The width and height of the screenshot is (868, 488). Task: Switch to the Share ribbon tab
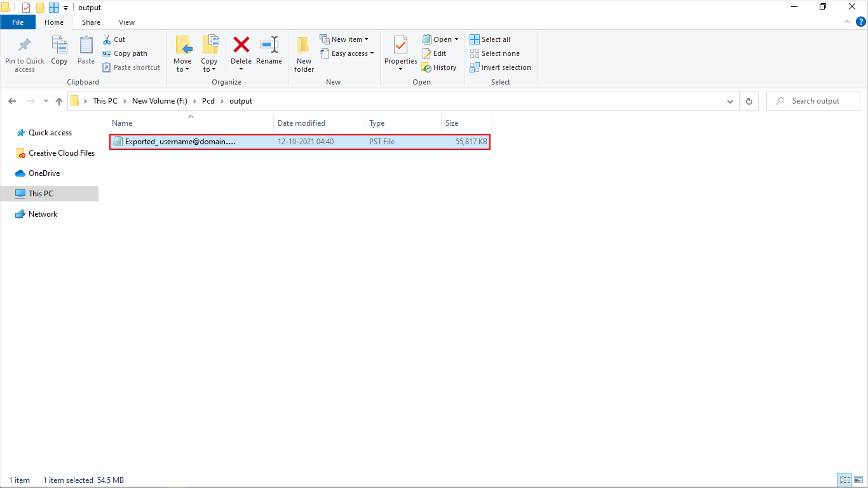click(91, 22)
